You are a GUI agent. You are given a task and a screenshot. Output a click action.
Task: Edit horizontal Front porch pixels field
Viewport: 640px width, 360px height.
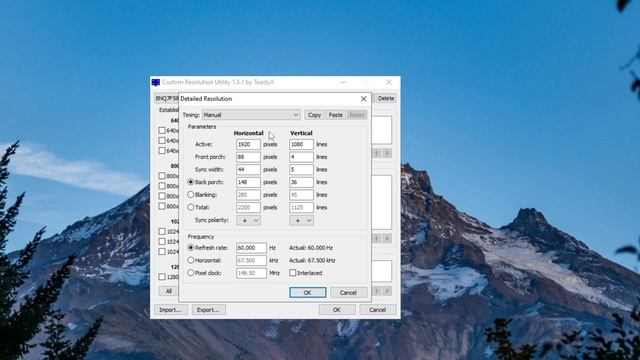[x=248, y=157]
